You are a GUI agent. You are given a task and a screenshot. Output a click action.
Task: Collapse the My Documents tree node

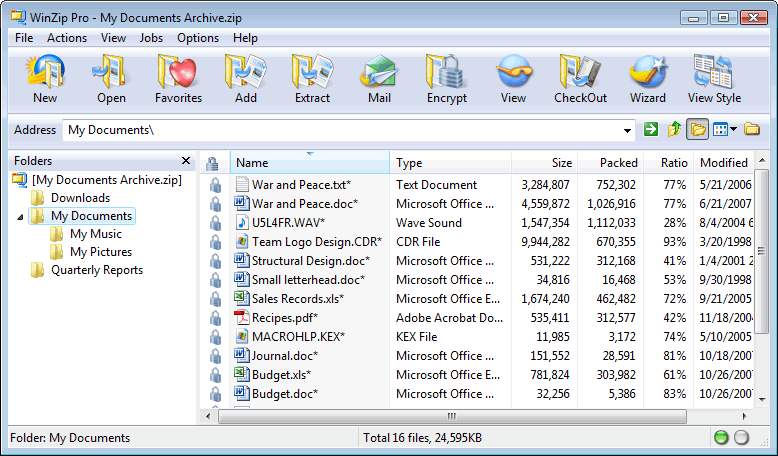21,216
